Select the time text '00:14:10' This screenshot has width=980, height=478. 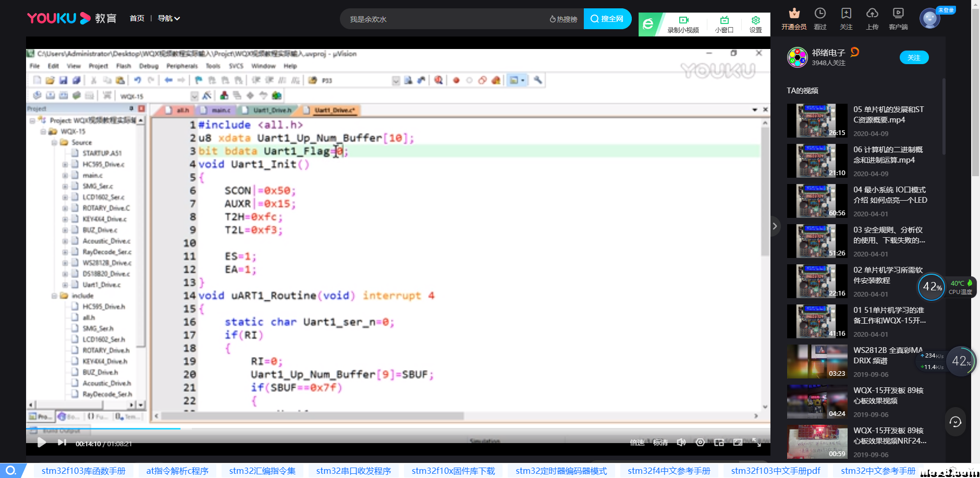click(x=88, y=444)
